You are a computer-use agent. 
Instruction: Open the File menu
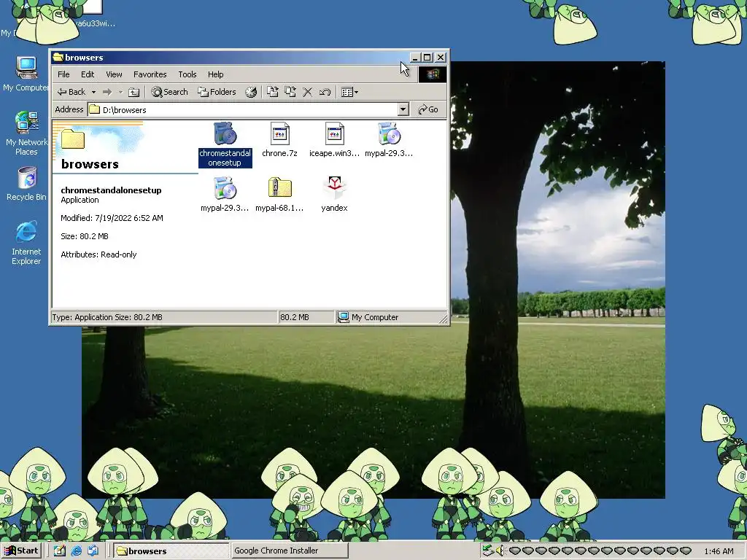point(63,74)
